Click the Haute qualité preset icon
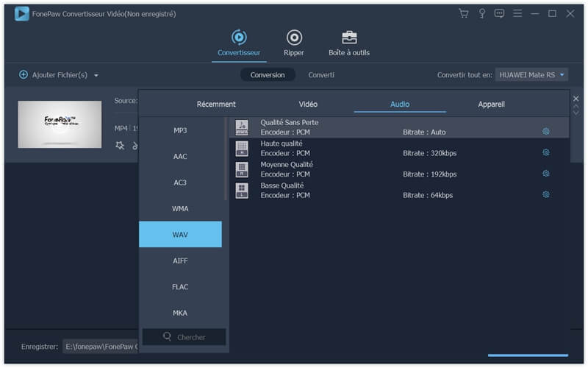The height and width of the screenshot is (368, 588). tap(242, 149)
